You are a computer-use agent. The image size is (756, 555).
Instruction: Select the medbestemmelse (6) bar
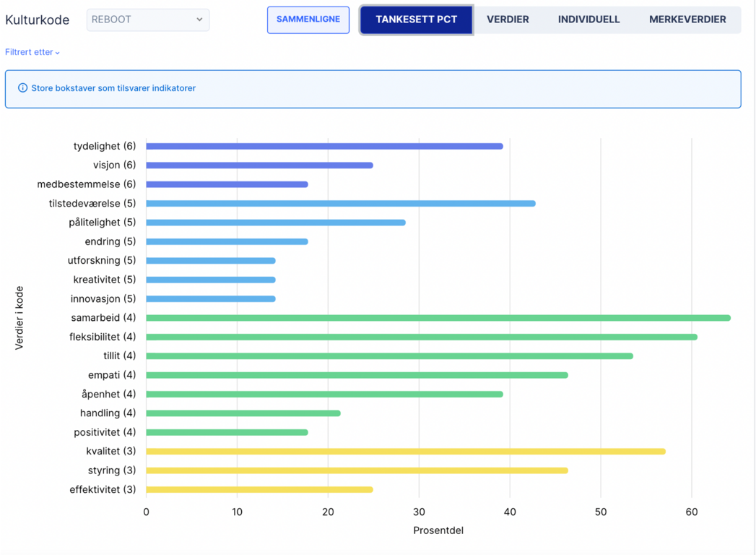pyautogui.click(x=227, y=184)
